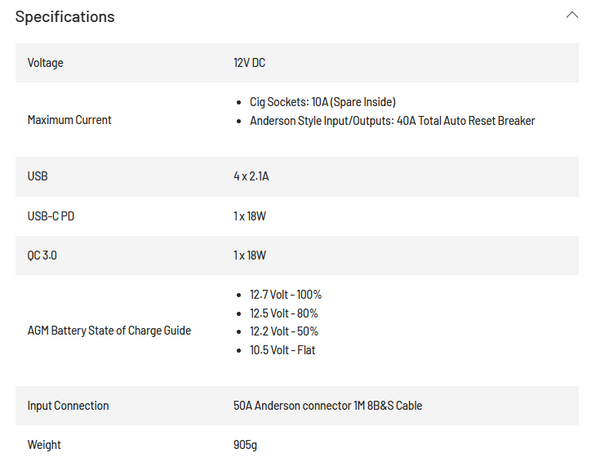Image resolution: width=600 pixels, height=471 pixels.
Task: Click Cig Sockets 10A bullet text
Action: [x=323, y=102]
